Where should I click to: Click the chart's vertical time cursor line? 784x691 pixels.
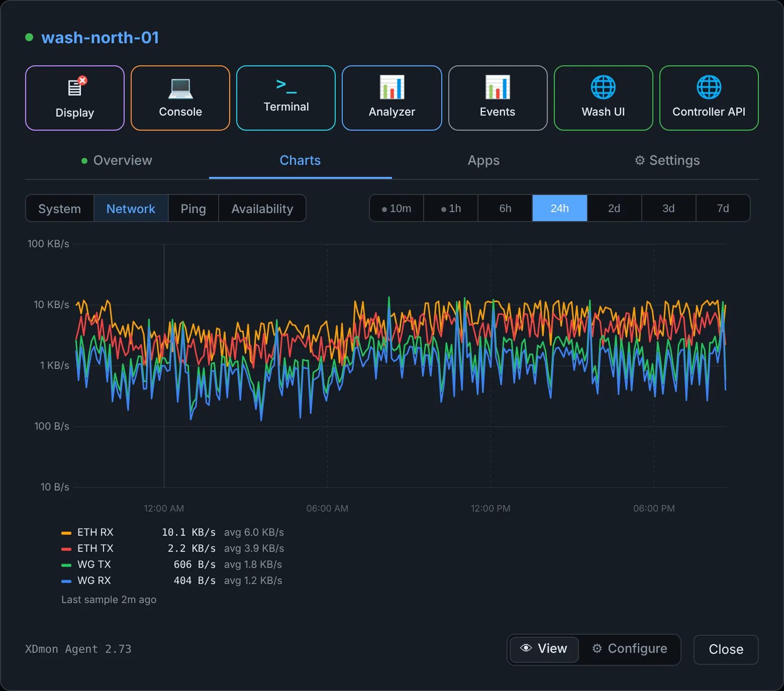164,366
